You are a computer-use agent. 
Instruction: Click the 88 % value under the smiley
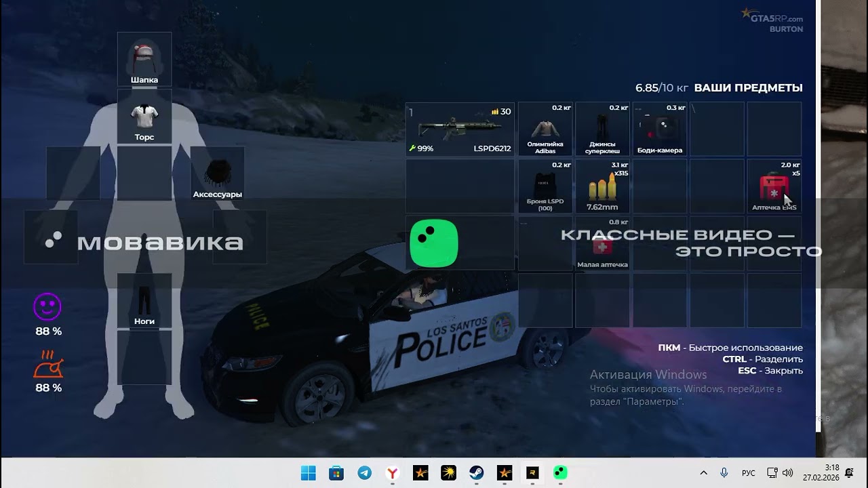click(x=49, y=331)
